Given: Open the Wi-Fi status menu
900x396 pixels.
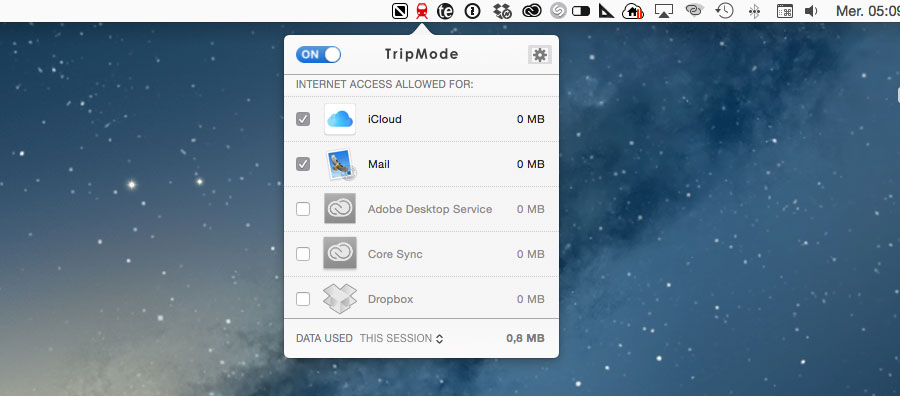Looking at the screenshot, I should [x=695, y=11].
